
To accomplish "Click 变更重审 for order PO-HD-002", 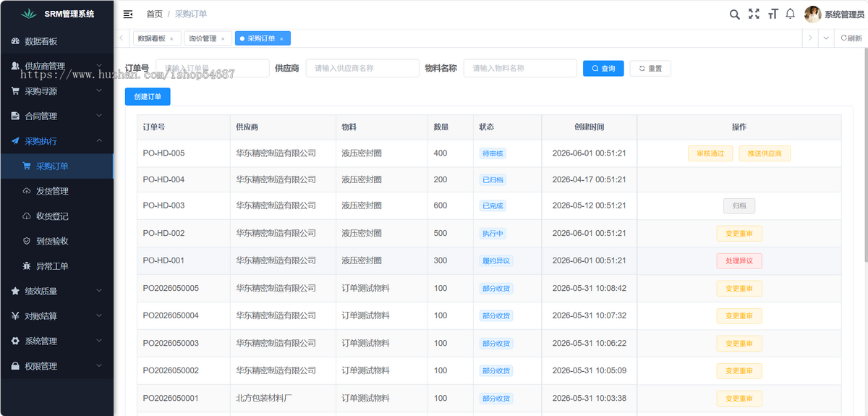I will (739, 233).
